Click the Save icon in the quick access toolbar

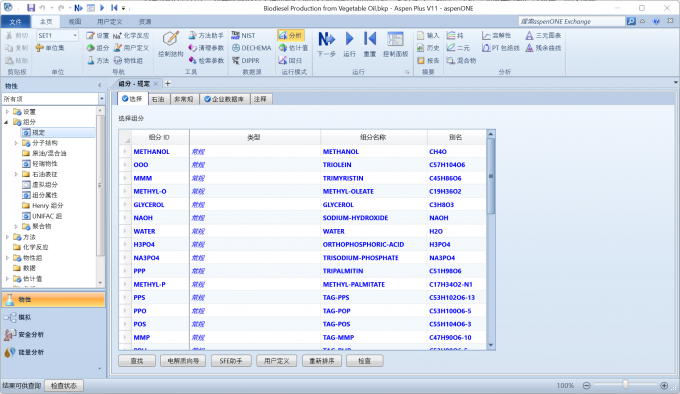[31, 8]
